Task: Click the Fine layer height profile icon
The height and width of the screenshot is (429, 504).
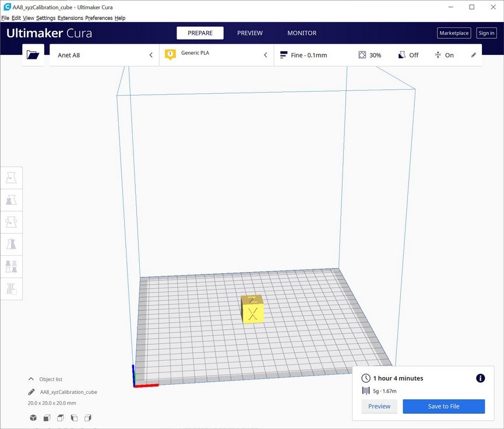Action: (284, 55)
